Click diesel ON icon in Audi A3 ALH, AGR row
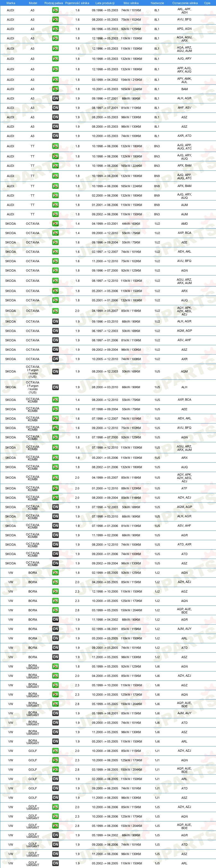 click(x=55, y=99)
